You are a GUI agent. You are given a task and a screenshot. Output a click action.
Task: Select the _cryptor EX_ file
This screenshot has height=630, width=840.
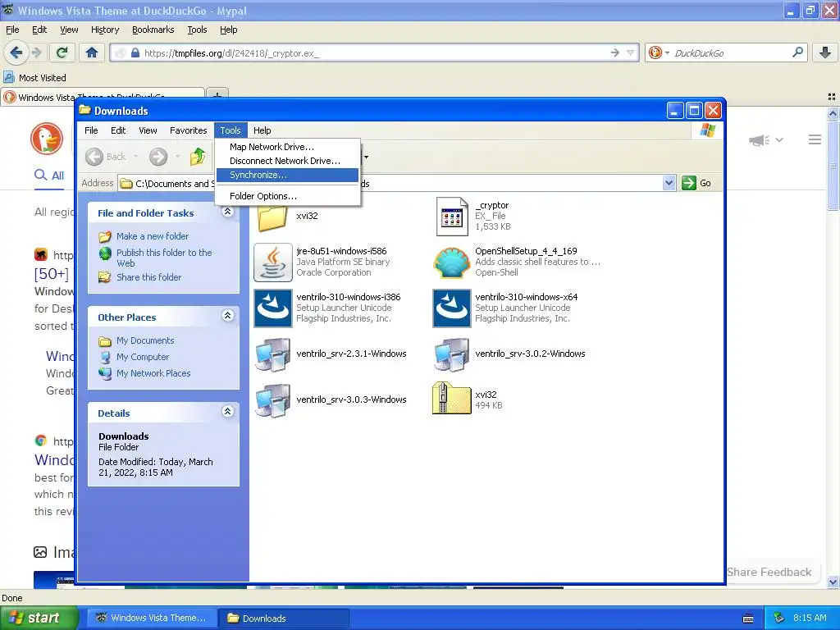[x=452, y=216]
